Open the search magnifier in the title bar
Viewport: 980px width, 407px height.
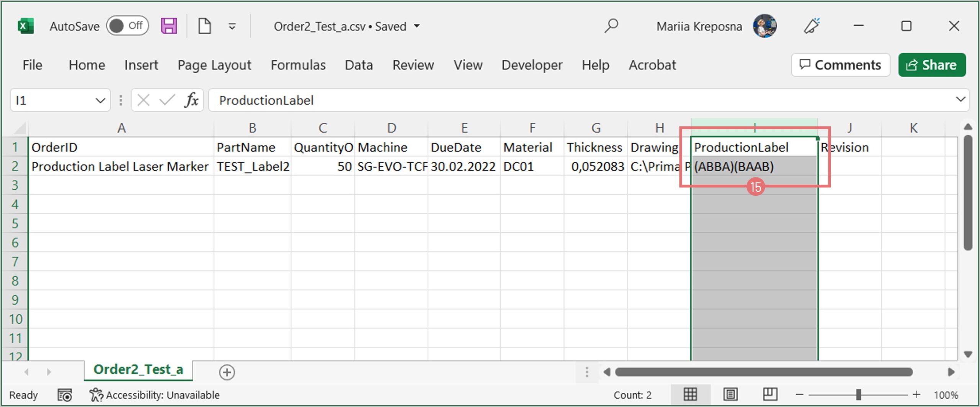pyautogui.click(x=611, y=26)
